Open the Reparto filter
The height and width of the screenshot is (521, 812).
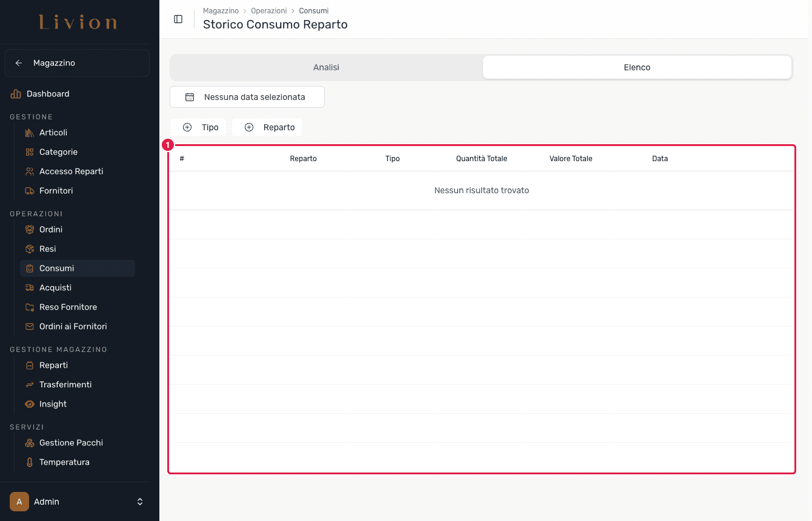(x=267, y=127)
